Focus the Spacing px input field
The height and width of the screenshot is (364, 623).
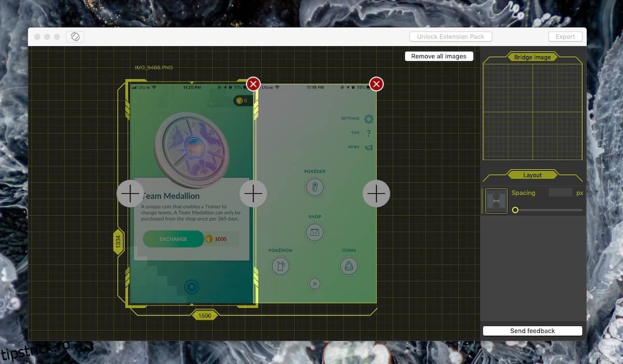click(x=560, y=193)
